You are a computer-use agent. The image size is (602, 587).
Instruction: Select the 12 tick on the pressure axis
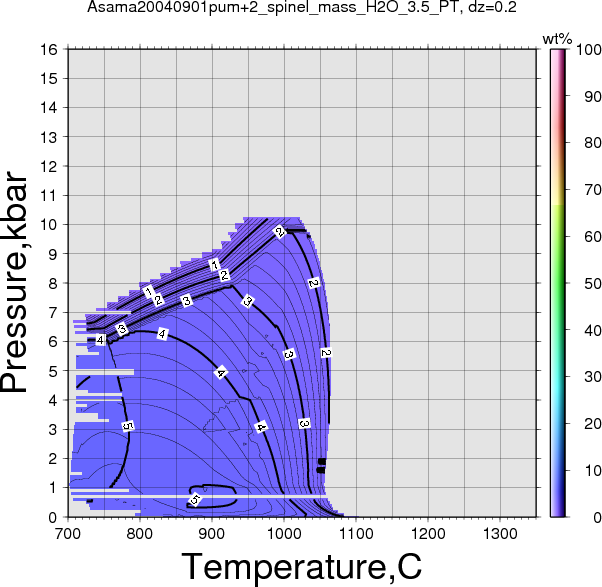click(x=49, y=166)
